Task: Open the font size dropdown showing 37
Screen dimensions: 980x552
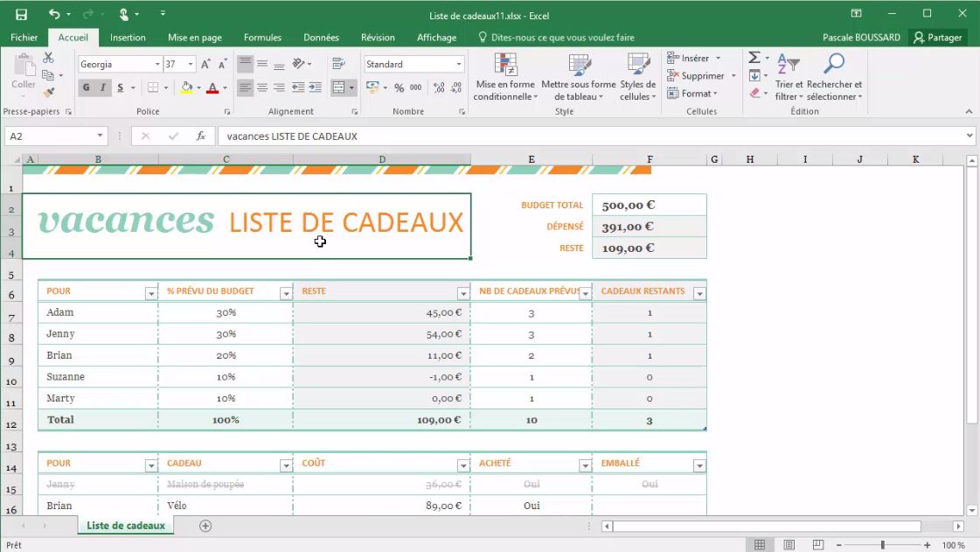Action: click(190, 64)
